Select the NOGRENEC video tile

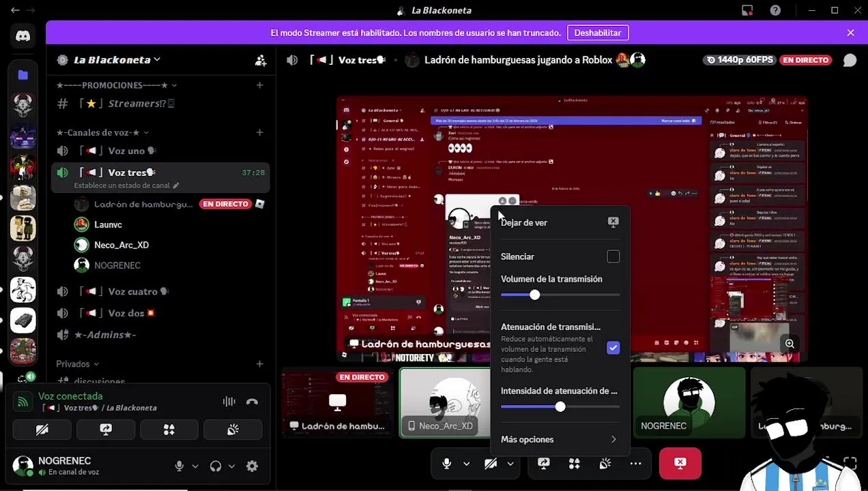[x=689, y=402]
